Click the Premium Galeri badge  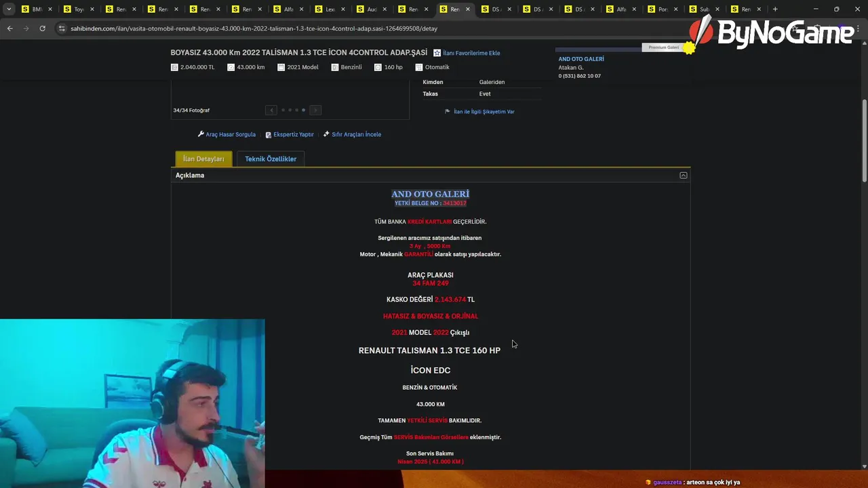click(x=664, y=47)
